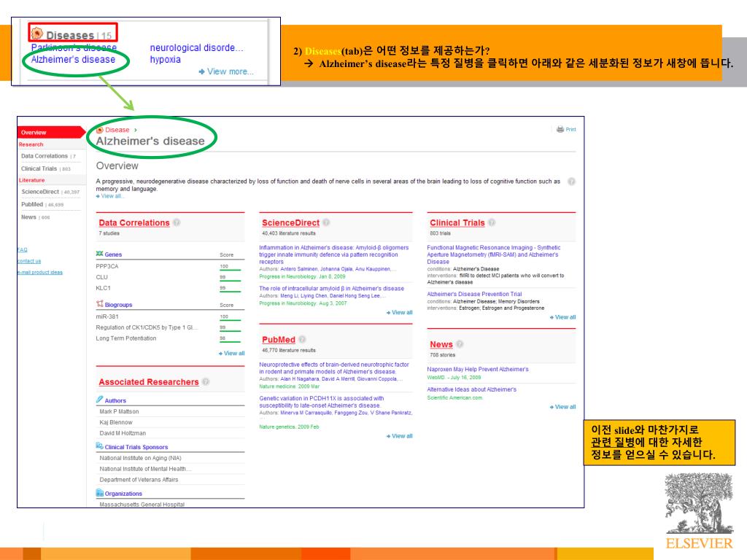747x560 pixels.
Task: Open the Genetic variation in PCDH11X article
Action: pyautogui.click(x=322, y=402)
